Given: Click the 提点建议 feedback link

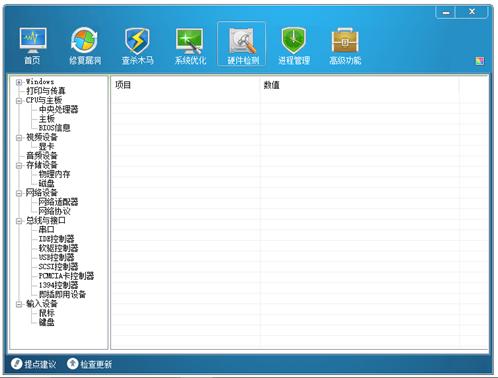Looking at the screenshot, I should coord(34,364).
